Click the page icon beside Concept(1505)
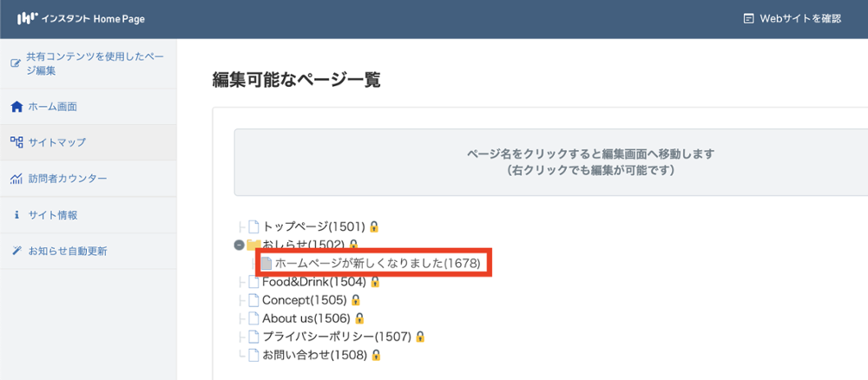Image resolution: width=868 pixels, height=380 pixels. pyautogui.click(x=254, y=300)
